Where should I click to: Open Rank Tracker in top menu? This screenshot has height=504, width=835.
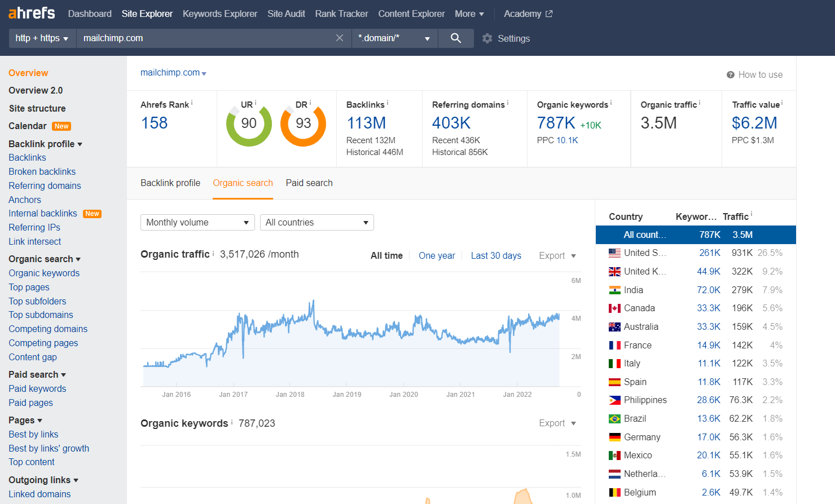click(x=341, y=14)
